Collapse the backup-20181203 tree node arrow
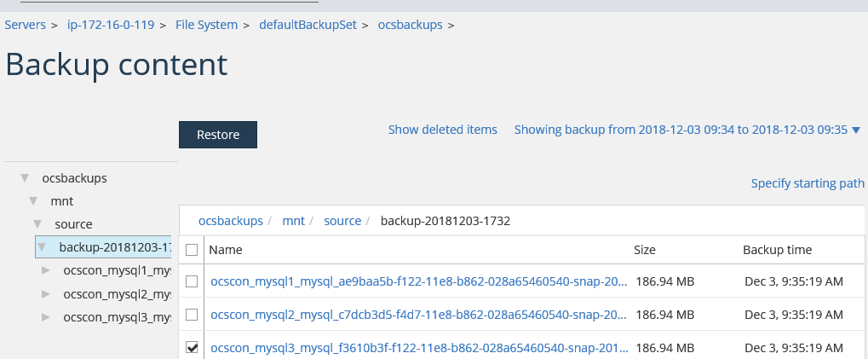868x359 pixels. tap(43, 247)
